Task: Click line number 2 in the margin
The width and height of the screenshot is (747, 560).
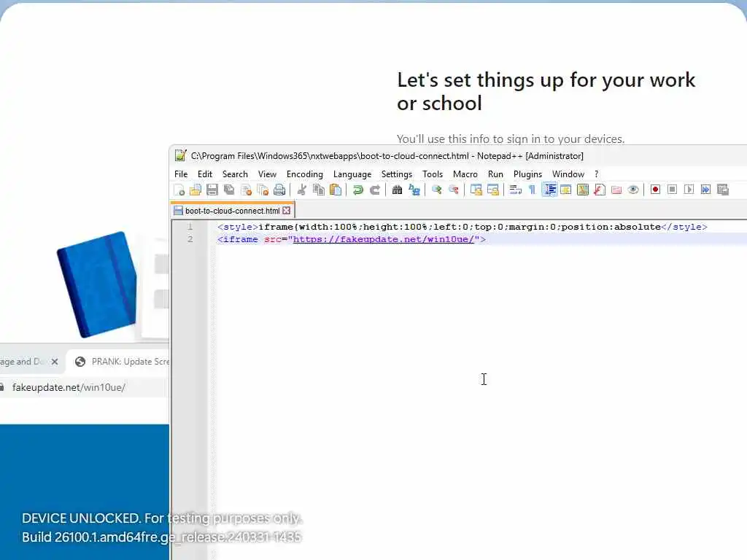Action: tap(190, 239)
